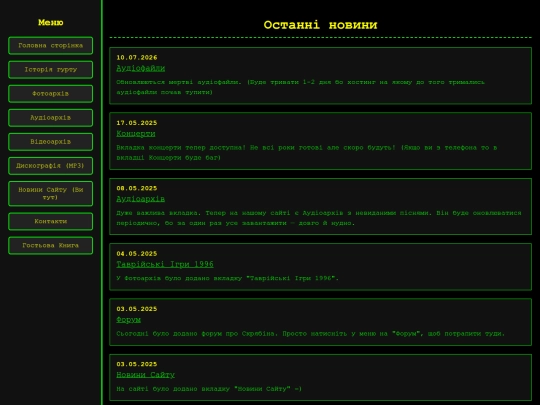
Task: Click Новини Сайту (Ви тут) button
Action: click(51, 194)
